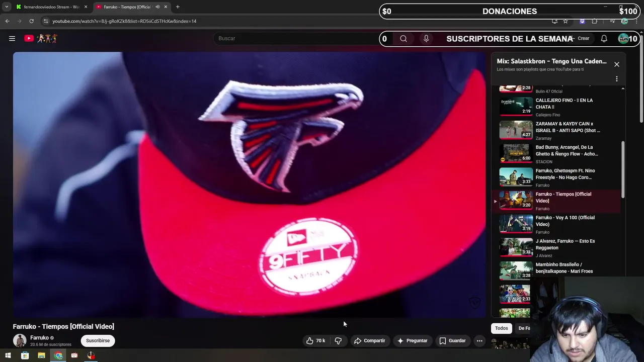Open the browser extensions puzzle icon
Screen dimensions: 644x362
coord(594,21)
